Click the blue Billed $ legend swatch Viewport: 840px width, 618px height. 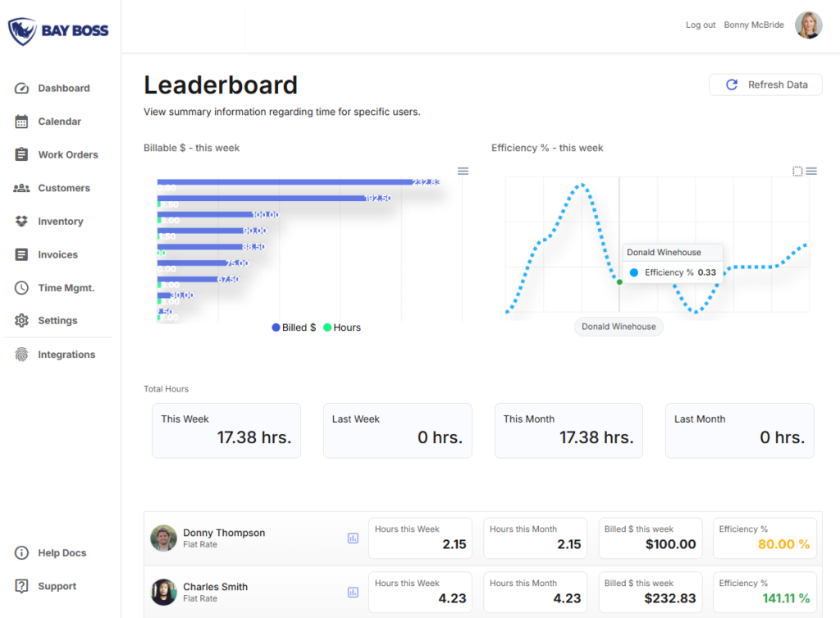coord(276,327)
